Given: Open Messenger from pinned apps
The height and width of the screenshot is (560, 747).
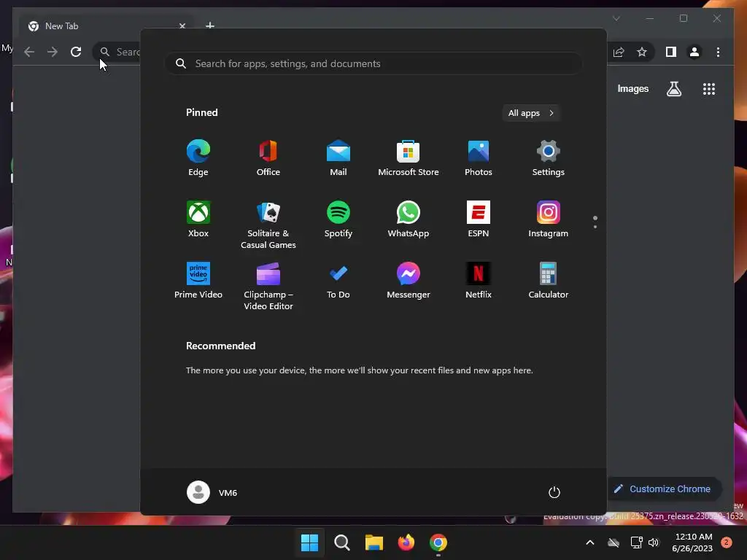Looking at the screenshot, I should point(409,281).
